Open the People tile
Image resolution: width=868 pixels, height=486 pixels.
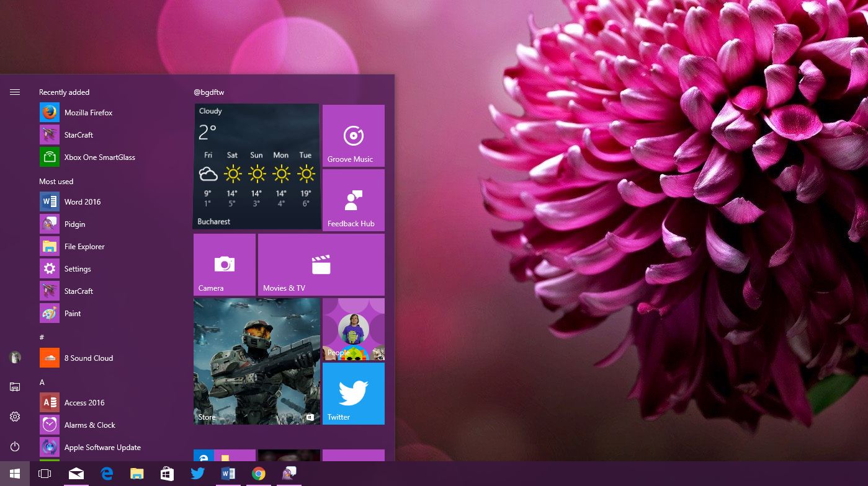(354, 329)
